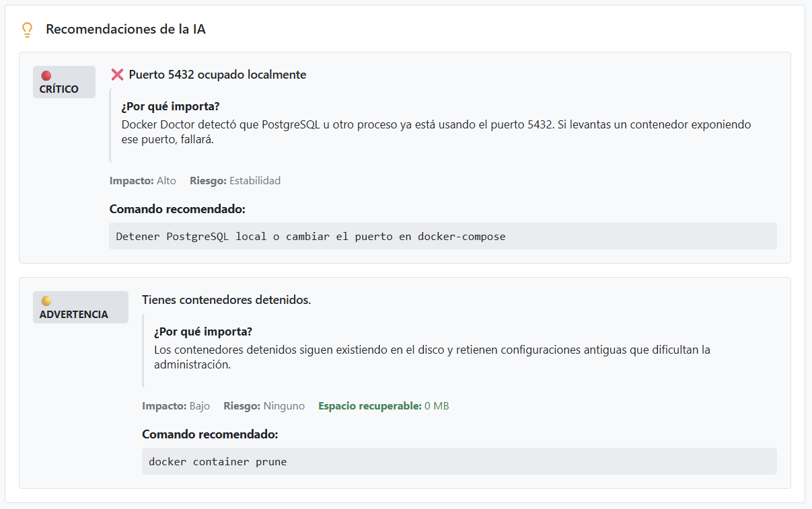Click 'Impacto: Alto' label
The width and height of the screenshot is (812, 509).
coord(143,181)
